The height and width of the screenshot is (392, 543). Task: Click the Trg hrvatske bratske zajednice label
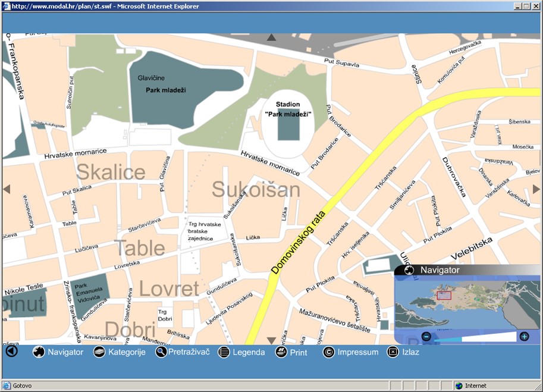(x=205, y=231)
